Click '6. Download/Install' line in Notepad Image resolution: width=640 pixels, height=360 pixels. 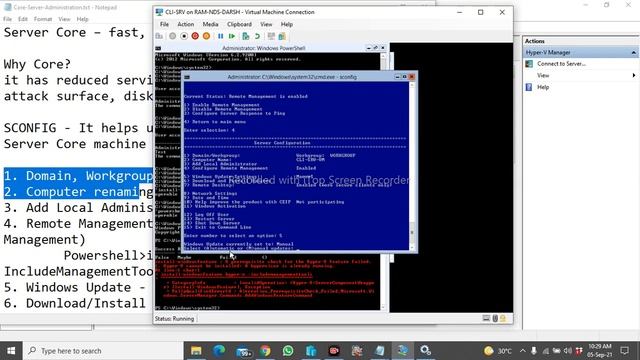pyautogui.click(x=75, y=303)
